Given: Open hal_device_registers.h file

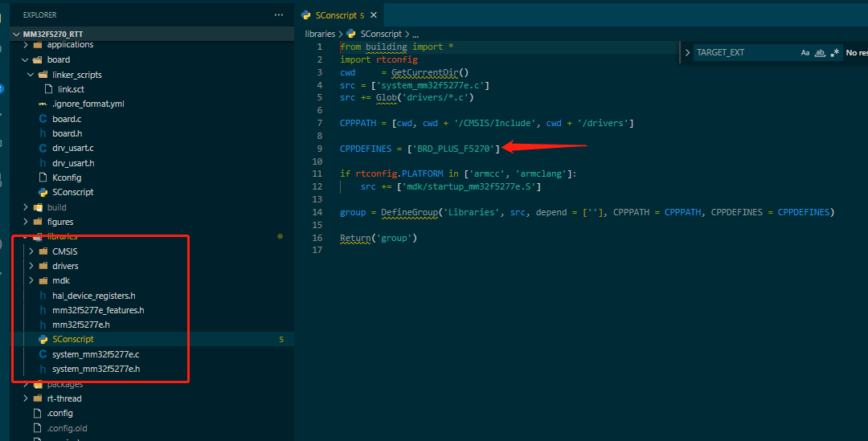Looking at the screenshot, I should click(93, 296).
